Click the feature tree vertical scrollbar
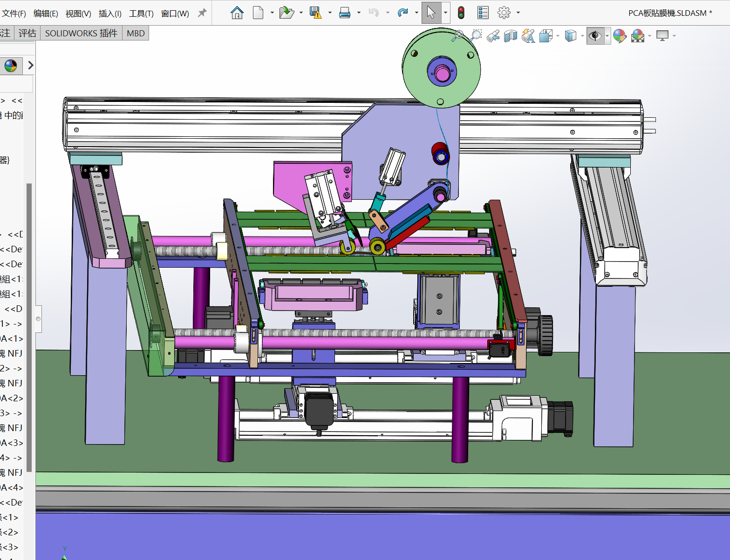Image resolution: width=730 pixels, height=560 pixels. [x=29, y=326]
